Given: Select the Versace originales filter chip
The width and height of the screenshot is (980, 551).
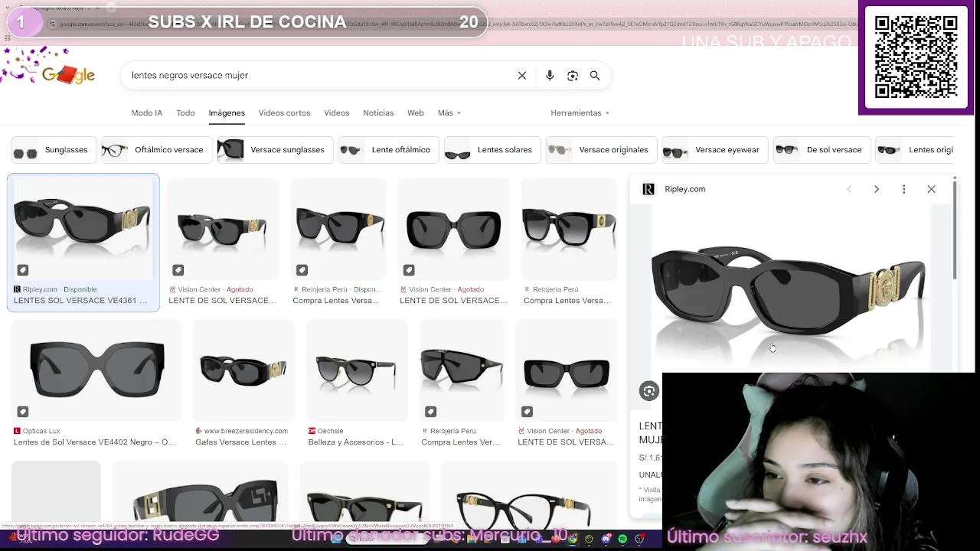Looking at the screenshot, I should point(600,150).
